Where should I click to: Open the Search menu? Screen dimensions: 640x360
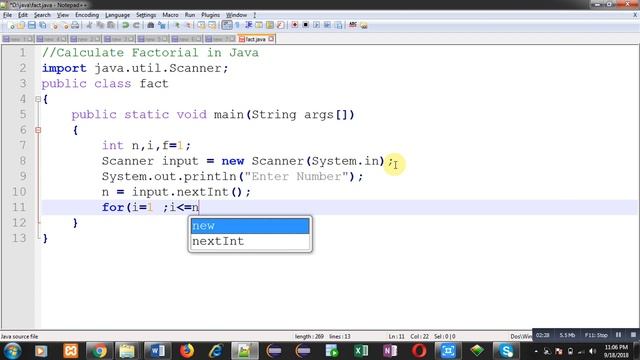(42, 15)
